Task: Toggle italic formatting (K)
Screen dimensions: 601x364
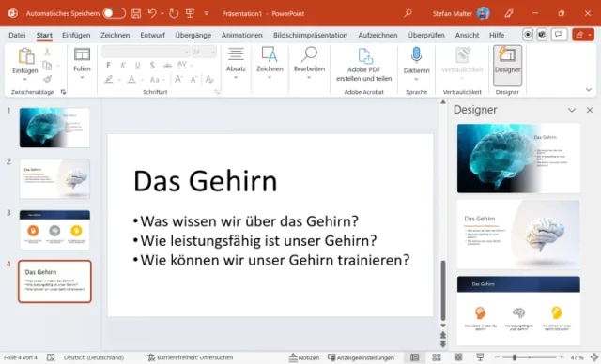Action: (x=123, y=66)
